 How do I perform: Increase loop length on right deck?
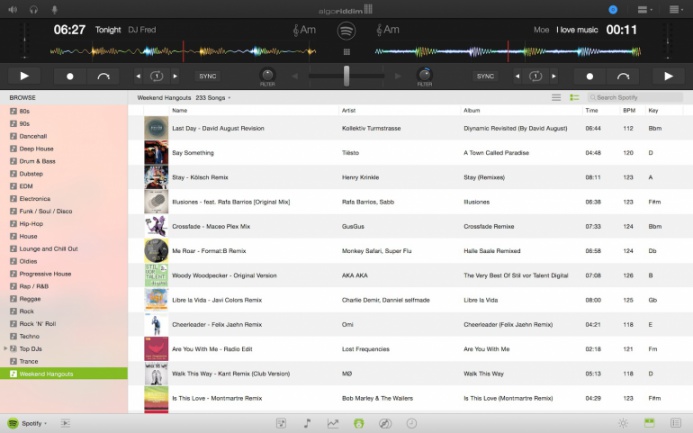pyautogui.click(x=554, y=76)
